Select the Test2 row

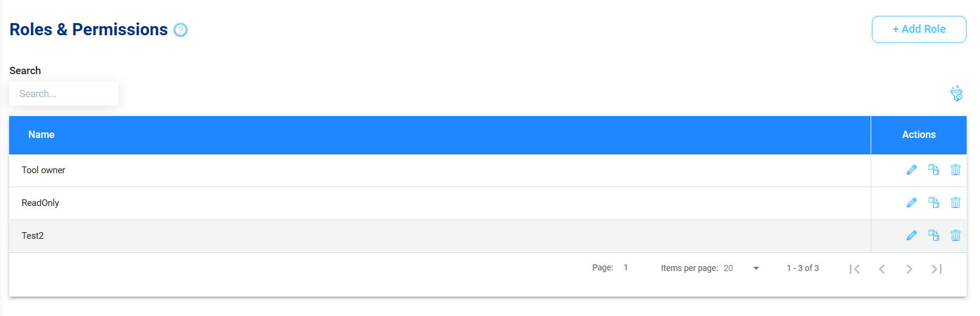tap(440, 236)
